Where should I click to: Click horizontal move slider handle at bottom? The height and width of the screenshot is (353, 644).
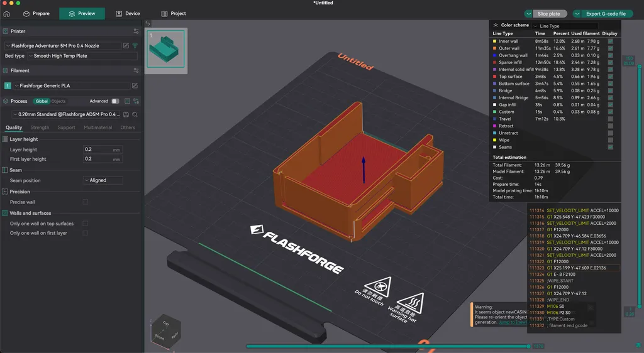coord(529,346)
